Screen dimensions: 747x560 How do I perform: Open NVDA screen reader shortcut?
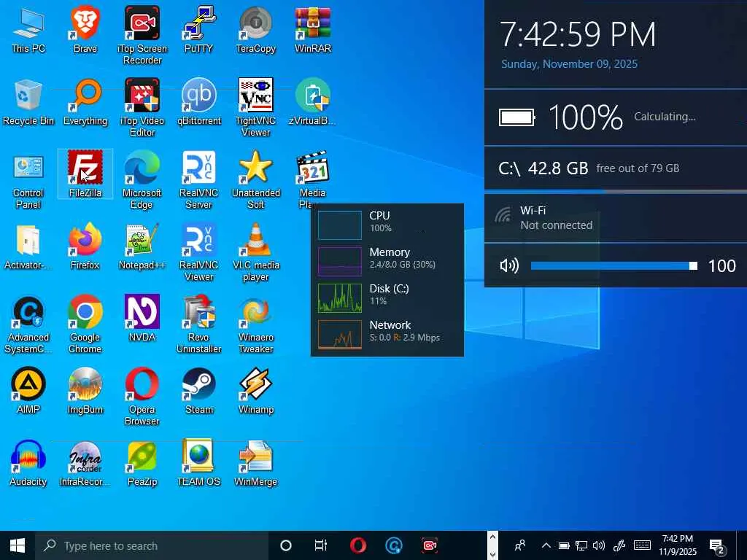click(142, 319)
